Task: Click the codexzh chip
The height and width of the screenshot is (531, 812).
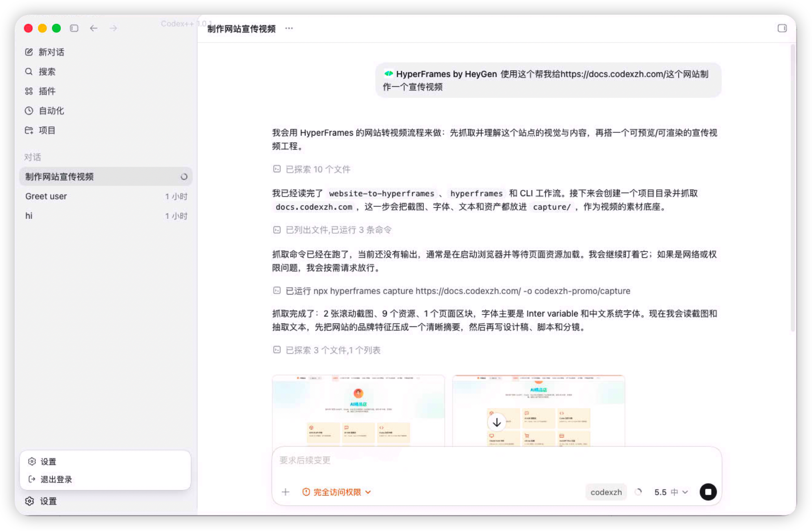Action: 606,492
